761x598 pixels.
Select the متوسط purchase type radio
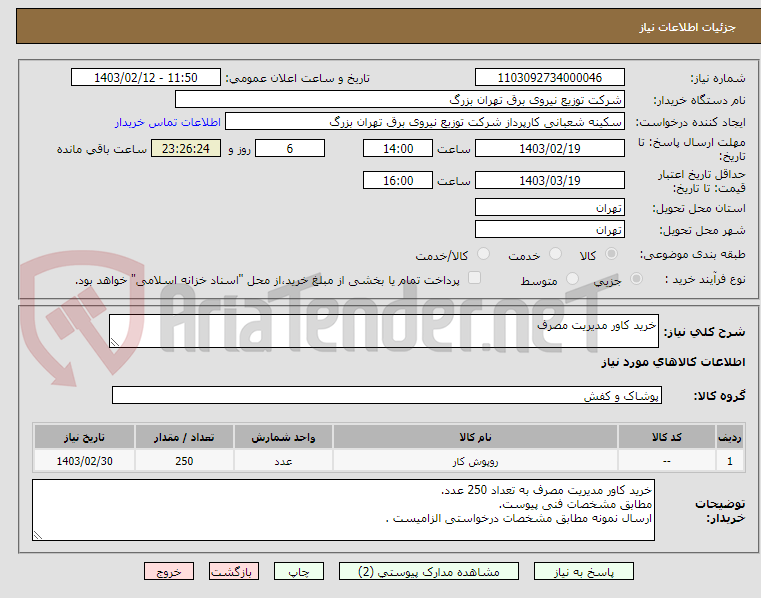tap(573, 279)
